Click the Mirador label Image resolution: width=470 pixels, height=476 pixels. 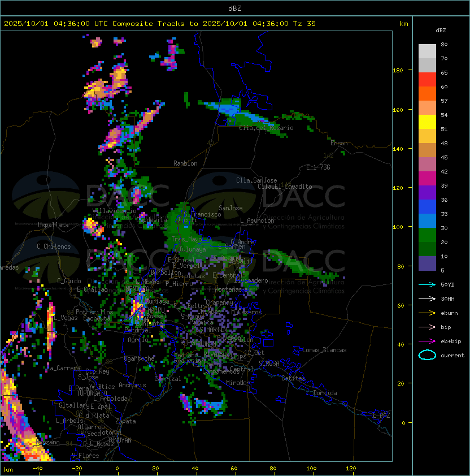click(238, 383)
